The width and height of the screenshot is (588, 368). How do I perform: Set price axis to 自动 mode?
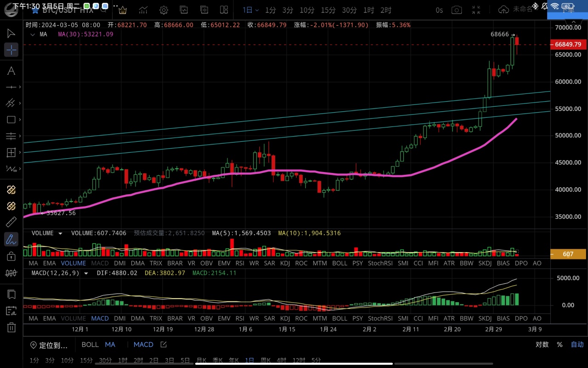[x=577, y=345]
